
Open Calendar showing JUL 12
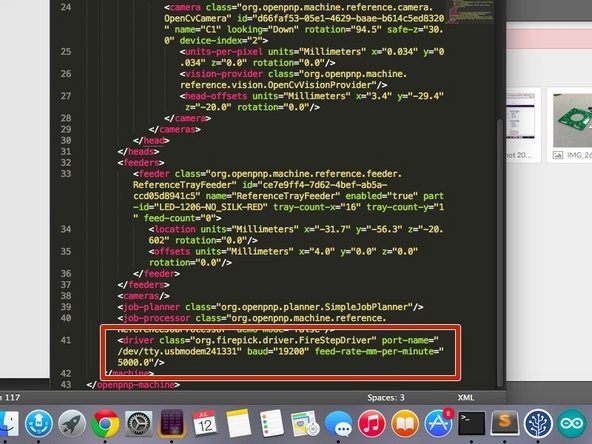(x=205, y=423)
